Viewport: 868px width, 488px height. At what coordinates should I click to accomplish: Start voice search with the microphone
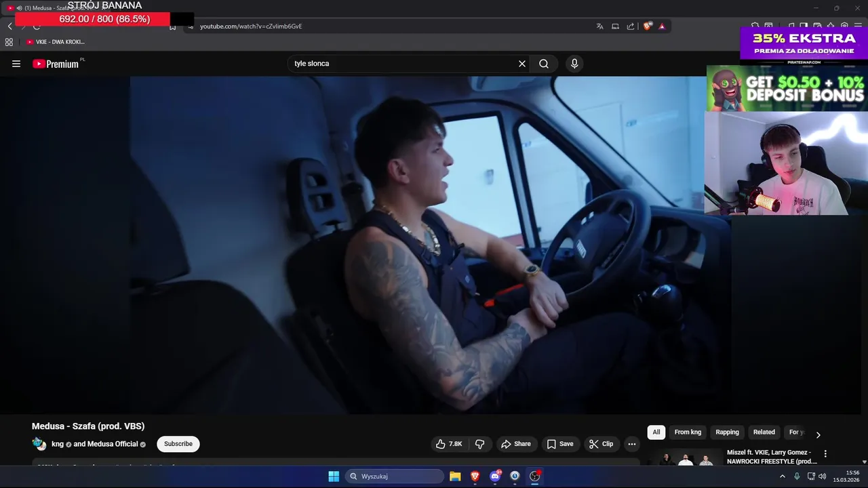coord(574,64)
